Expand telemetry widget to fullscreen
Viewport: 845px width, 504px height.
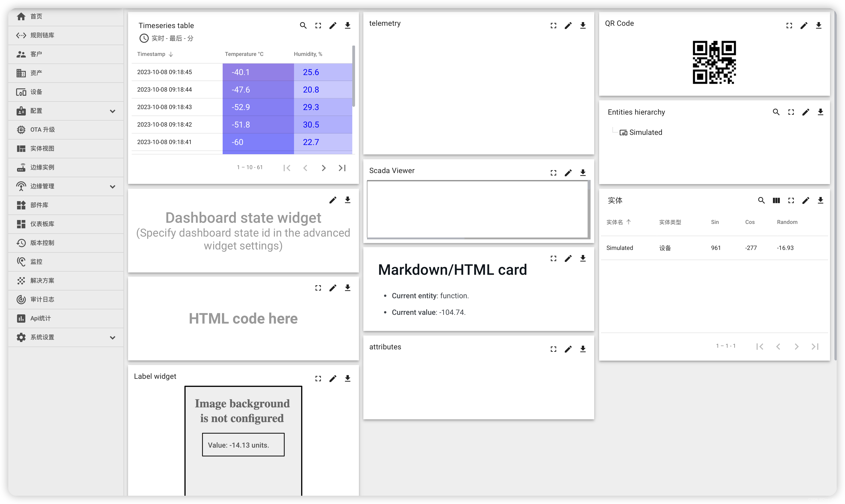(554, 26)
